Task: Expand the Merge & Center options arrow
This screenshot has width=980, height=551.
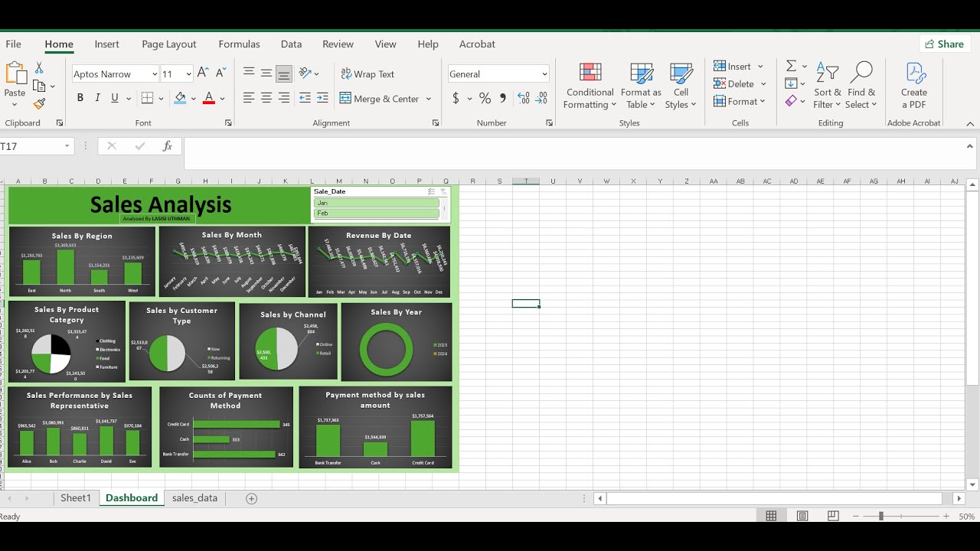Action: point(429,99)
